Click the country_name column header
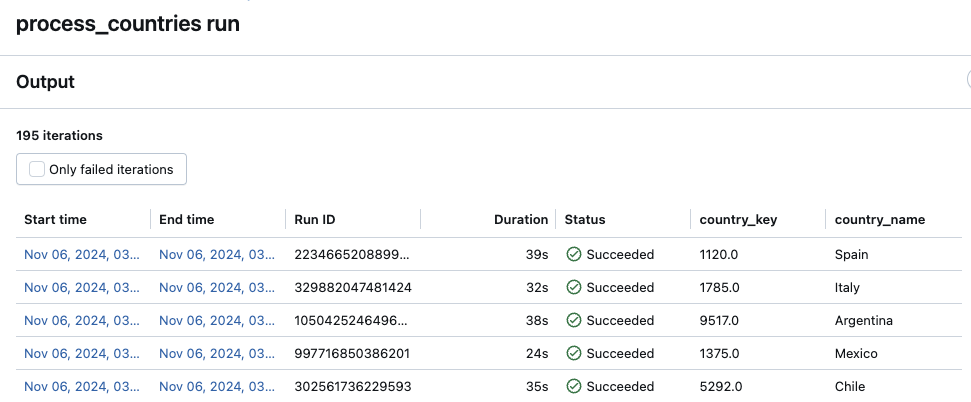 coord(880,220)
